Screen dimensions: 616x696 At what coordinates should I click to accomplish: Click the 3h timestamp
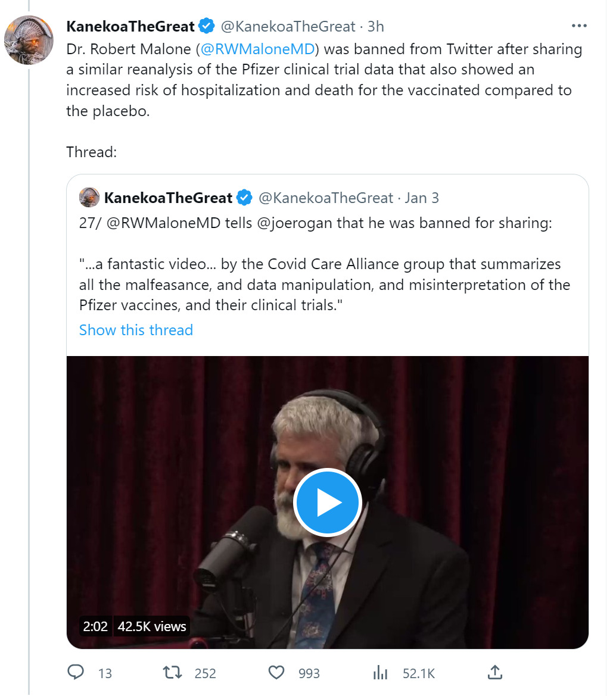coord(375,26)
